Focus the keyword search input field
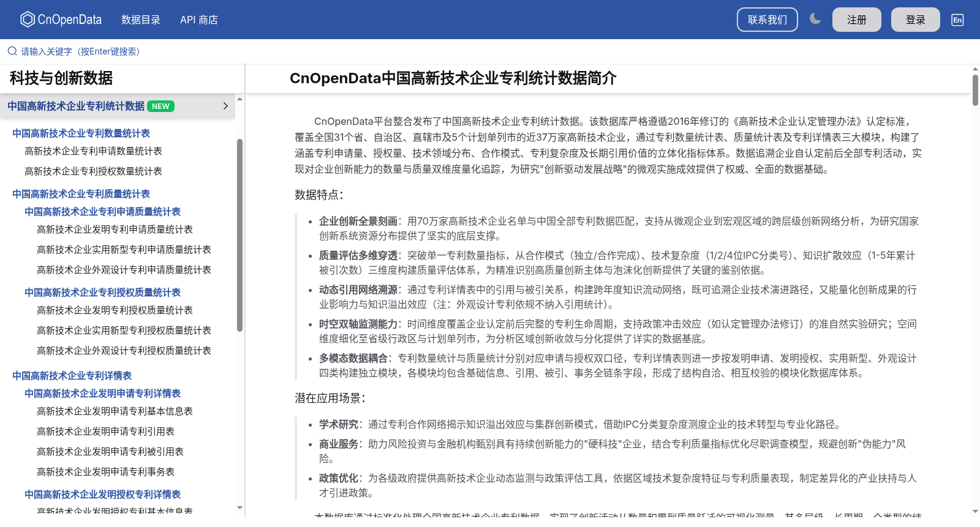980x527 pixels. pos(490,51)
